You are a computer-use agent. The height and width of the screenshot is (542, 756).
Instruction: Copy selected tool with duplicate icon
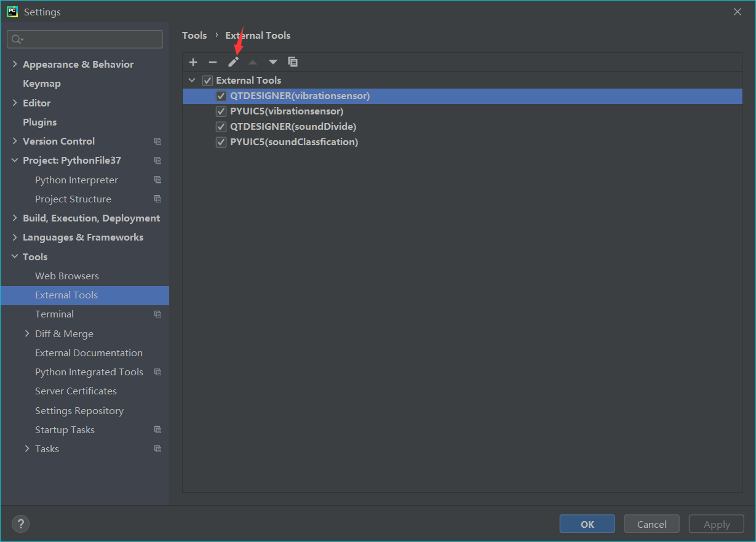(293, 62)
